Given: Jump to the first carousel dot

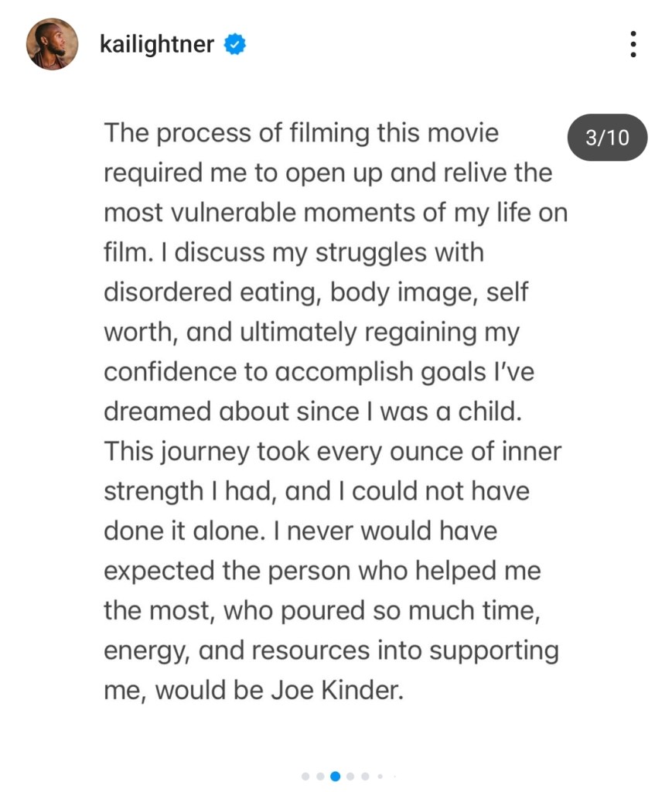Looking at the screenshot, I should tap(305, 776).
